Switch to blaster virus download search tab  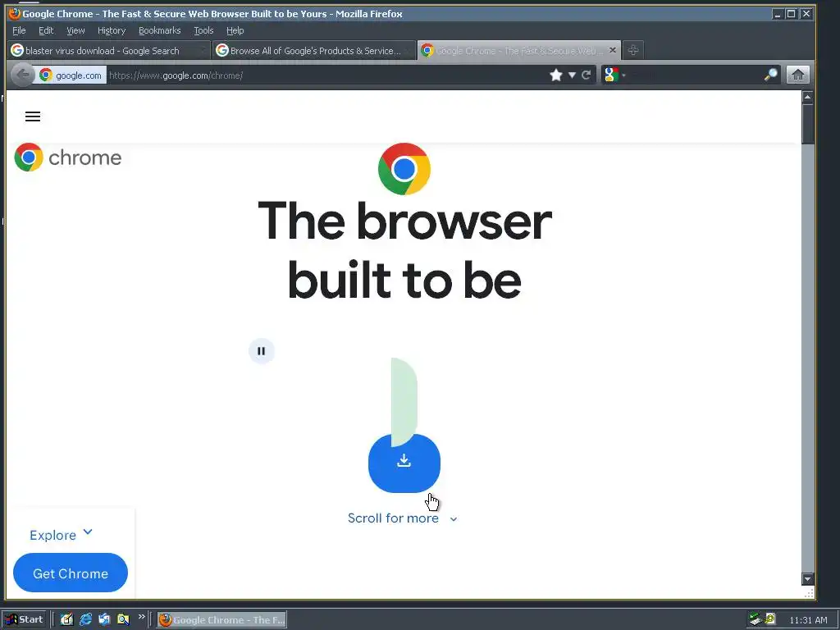tap(109, 50)
